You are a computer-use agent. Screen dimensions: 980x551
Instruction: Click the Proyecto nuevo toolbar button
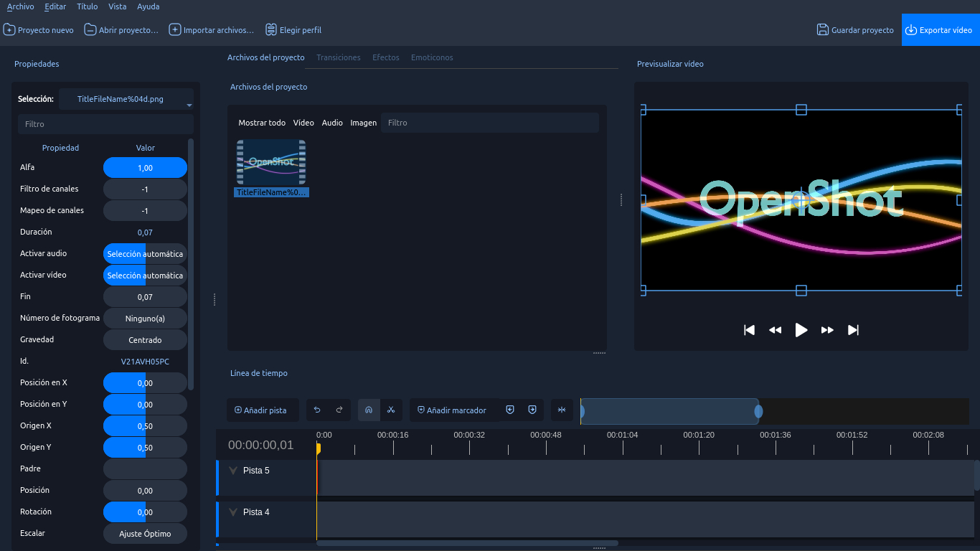pyautogui.click(x=39, y=30)
